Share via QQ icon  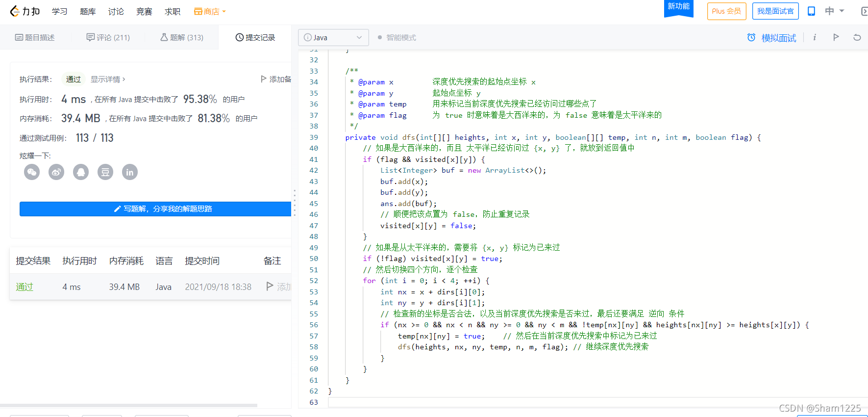tap(81, 172)
